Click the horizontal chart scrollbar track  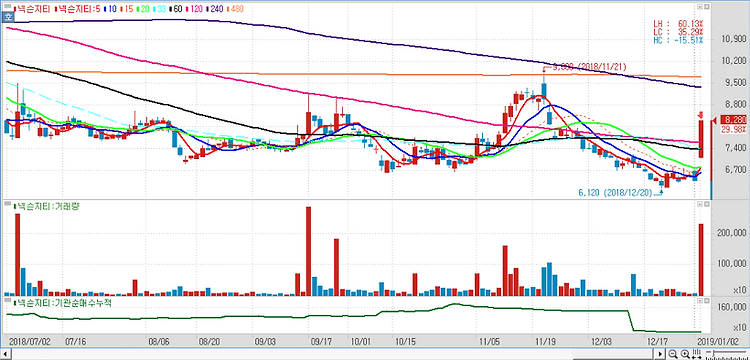point(332,354)
